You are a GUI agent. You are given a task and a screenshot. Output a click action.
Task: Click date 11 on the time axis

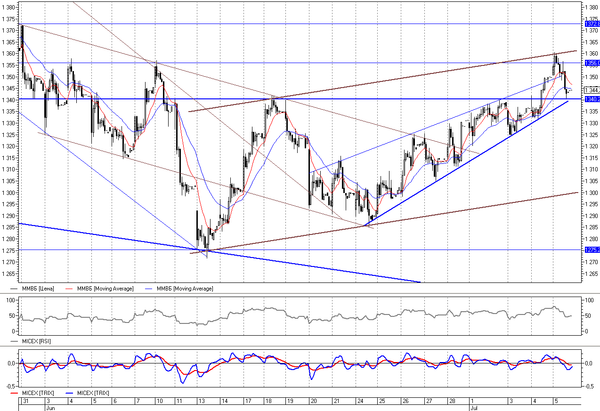[180, 401]
